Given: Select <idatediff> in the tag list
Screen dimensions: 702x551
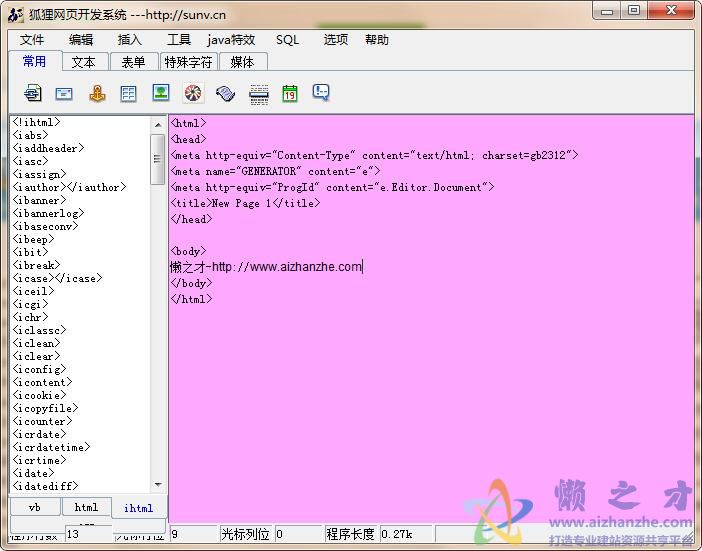Looking at the screenshot, I should (x=45, y=486).
